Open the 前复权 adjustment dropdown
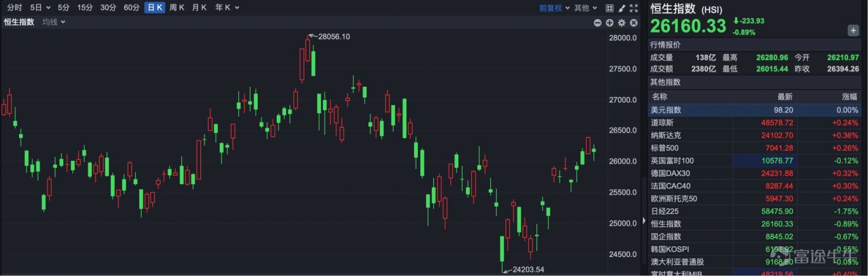868x276 pixels. tap(554, 8)
